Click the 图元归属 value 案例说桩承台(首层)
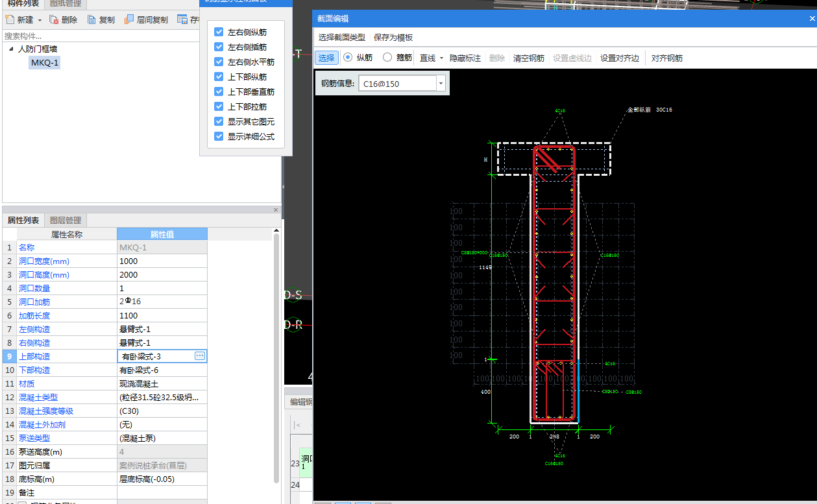The height and width of the screenshot is (504, 817). pos(162,465)
